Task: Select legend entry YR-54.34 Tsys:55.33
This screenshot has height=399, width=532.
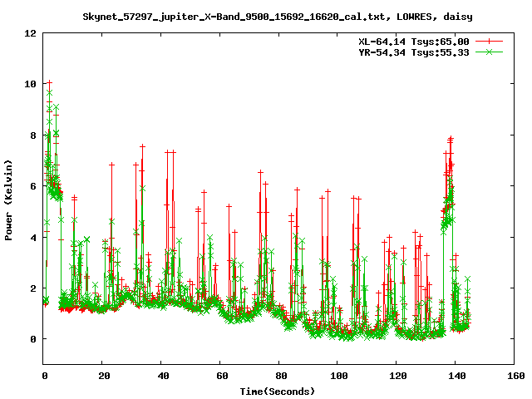Action: pos(414,52)
